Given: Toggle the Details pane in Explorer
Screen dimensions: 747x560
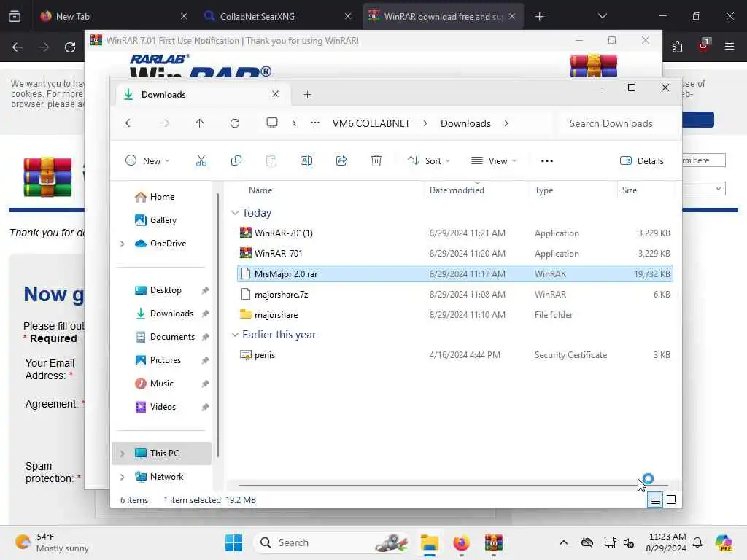Looking at the screenshot, I should (642, 161).
